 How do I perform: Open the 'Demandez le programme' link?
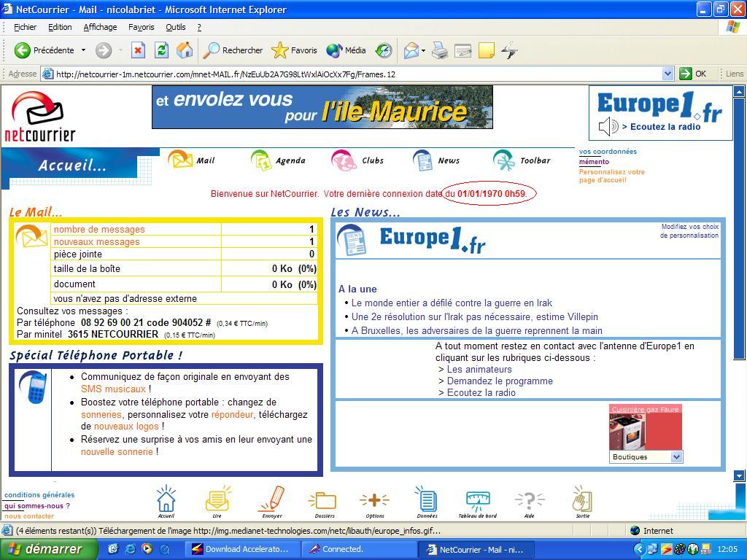coord(500,381)
